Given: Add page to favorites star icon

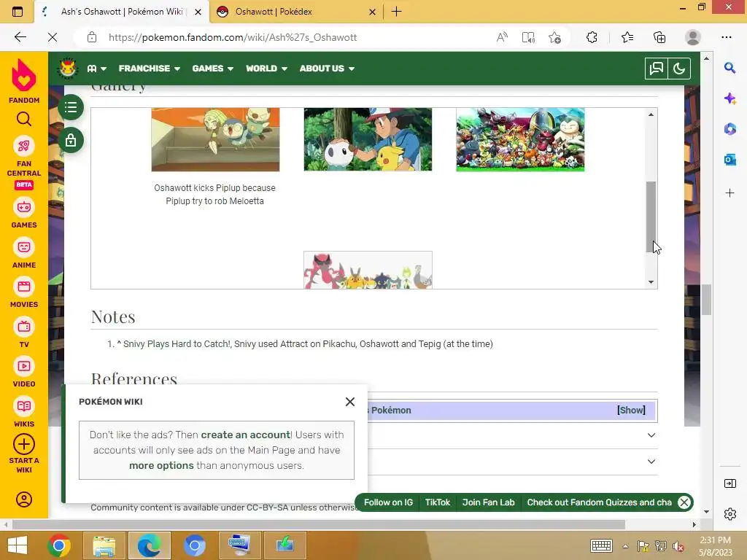Looking at the screenshot, I should click(x=554, y=37).
